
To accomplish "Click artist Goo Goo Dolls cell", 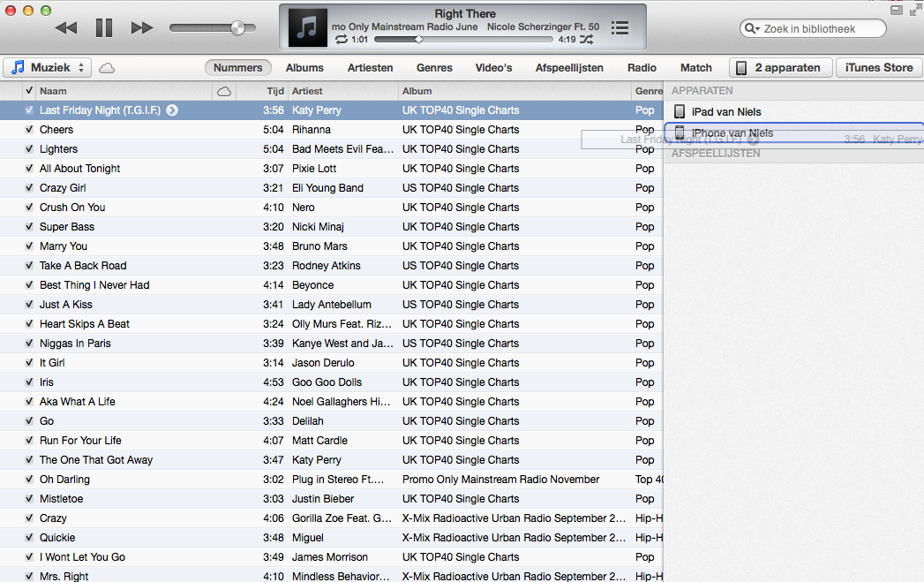I will (x=327, y=382).
